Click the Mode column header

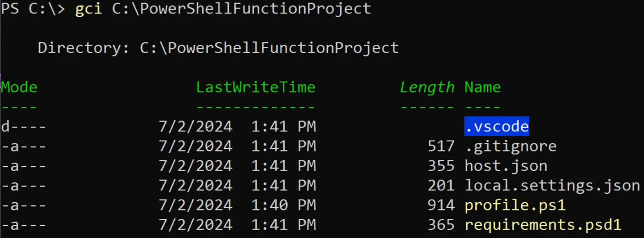(x=19, y=87)
